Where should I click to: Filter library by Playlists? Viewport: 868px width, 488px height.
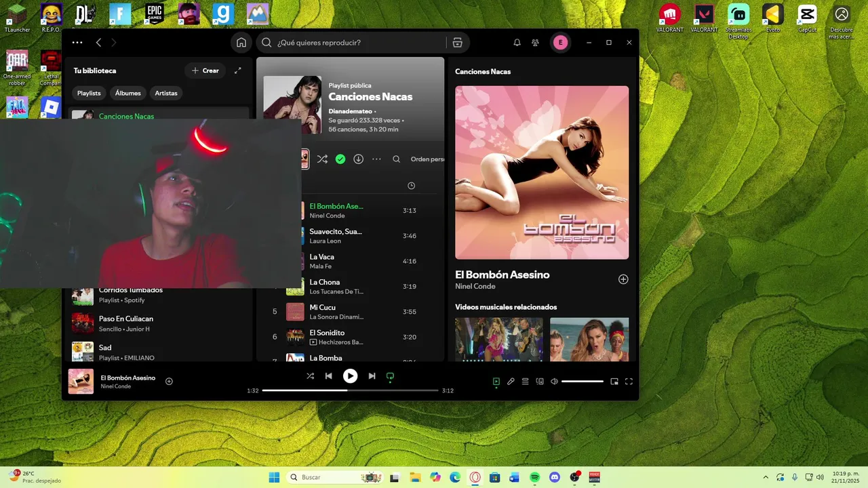[x=89, y=93]
